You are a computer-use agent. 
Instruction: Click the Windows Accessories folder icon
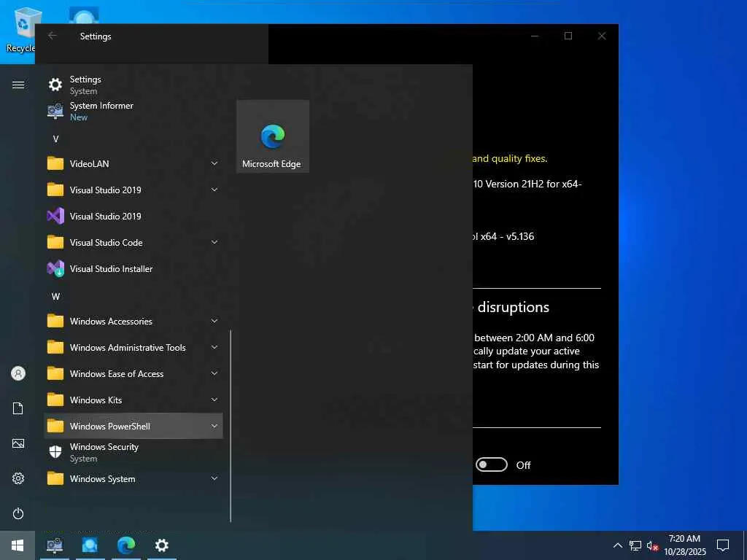(55, 321)
